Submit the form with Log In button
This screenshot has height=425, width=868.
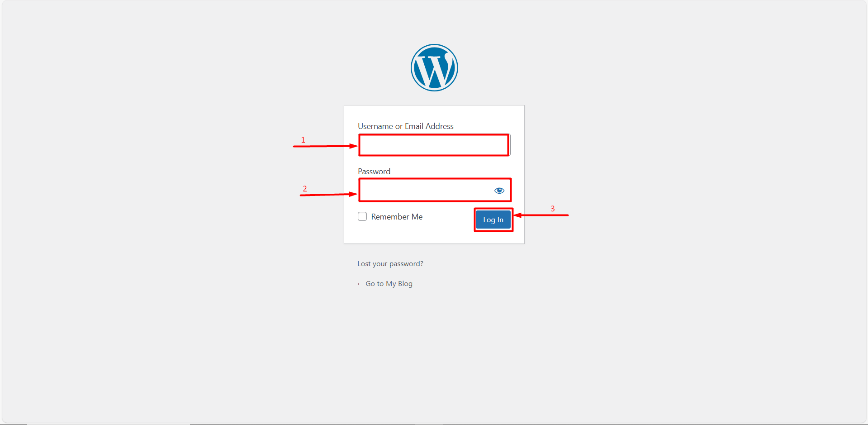493,220
